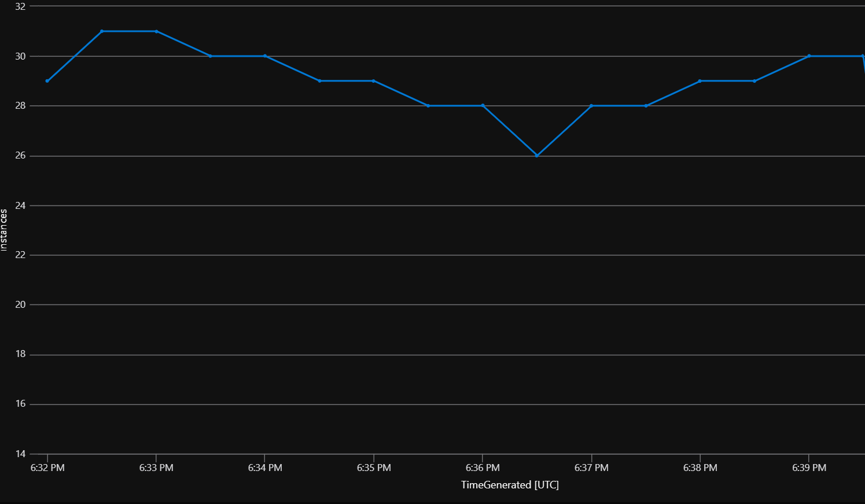Select the y-axis label '24'
The height and width of the screenshot is (504, 865).
coord(20,205)
